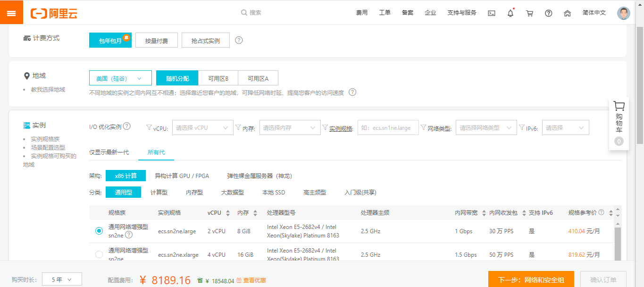
Task: Click 下一步：网络和安全组 button
Action: [x=531, y=280]
